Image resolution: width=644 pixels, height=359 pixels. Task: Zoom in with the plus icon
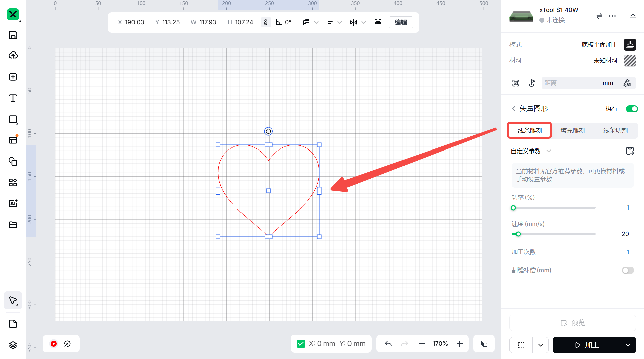[x=460, y=344]
